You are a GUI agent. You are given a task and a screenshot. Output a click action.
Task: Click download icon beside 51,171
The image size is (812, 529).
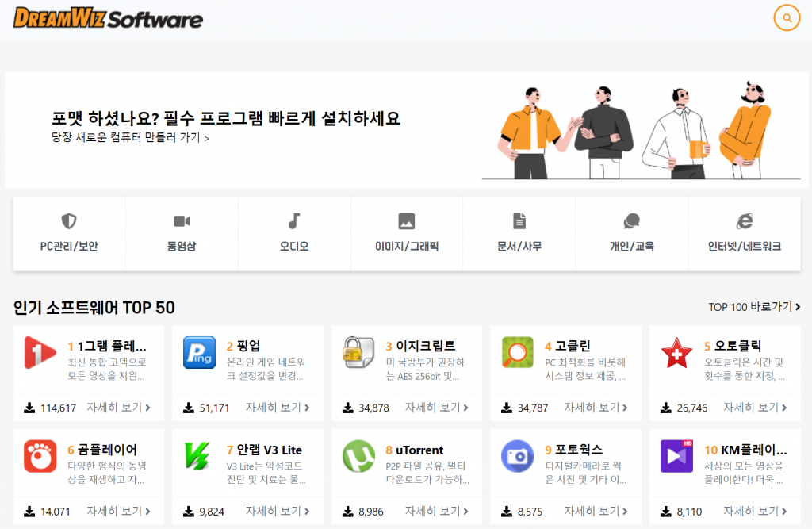tap(189, 408)
